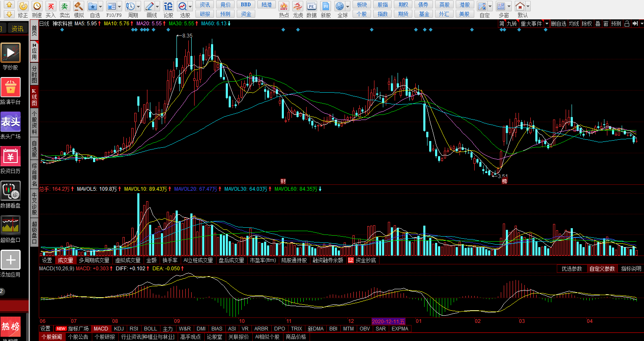This screenshot has height=341, width=644.
Task: Expand the 画线 dropdown arrow
Action: [x=158, y=6]
